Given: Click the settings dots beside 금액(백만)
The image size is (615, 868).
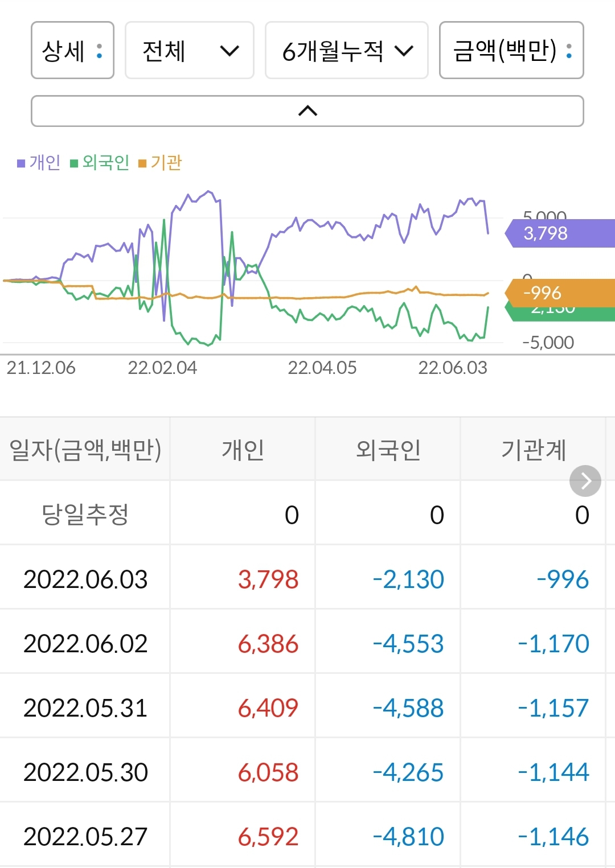Looking at the screenshot, I should click(567, 50).
